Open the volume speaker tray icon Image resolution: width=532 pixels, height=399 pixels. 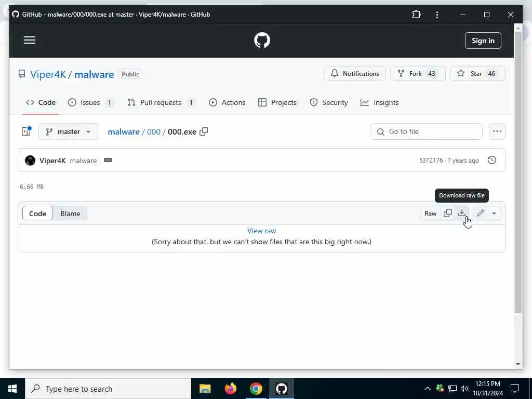[464, 389]
